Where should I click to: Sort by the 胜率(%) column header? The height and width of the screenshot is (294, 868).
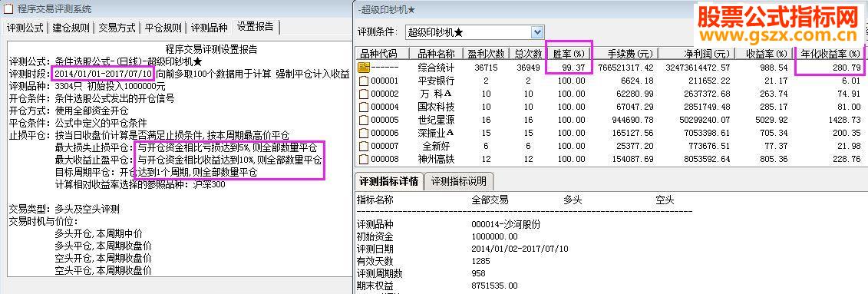tap(569, 54)
